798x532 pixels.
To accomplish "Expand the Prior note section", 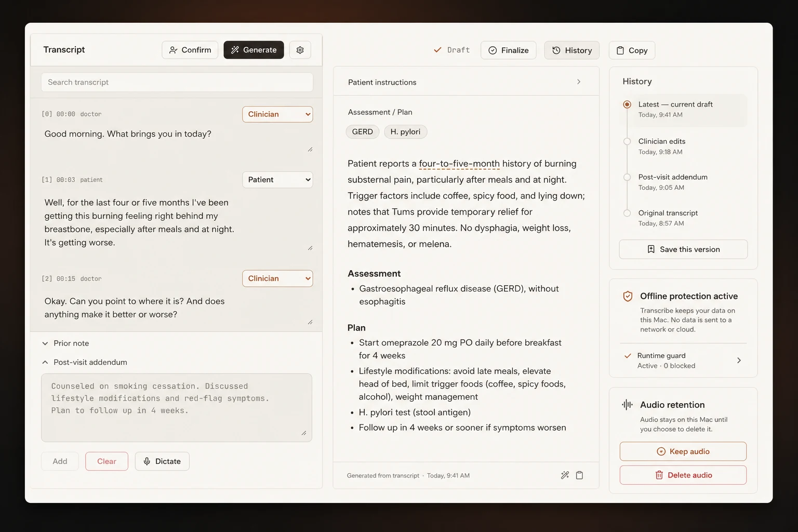I will tap(65, 343).
